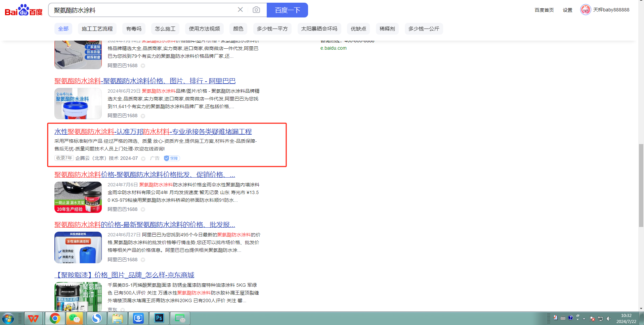Switch to Google Chrome in the taskbar
This screenshot has width=644, height=325.
tap(55, 318)
